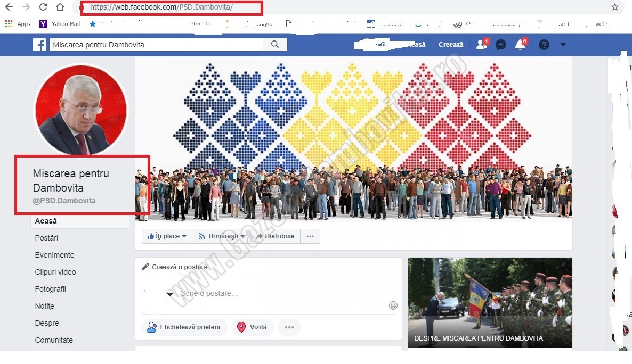Screen dimensions: 632x364
Task: Open the Evenimente section
Action: pos(54,255)
